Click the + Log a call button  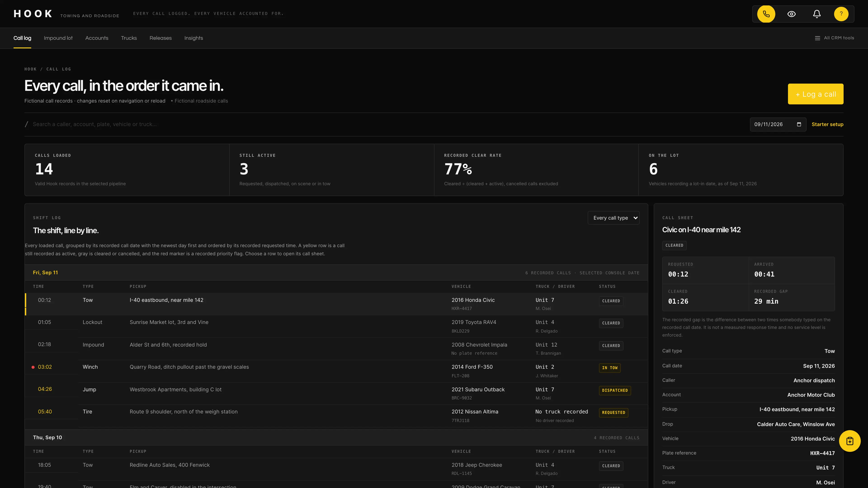815,94
